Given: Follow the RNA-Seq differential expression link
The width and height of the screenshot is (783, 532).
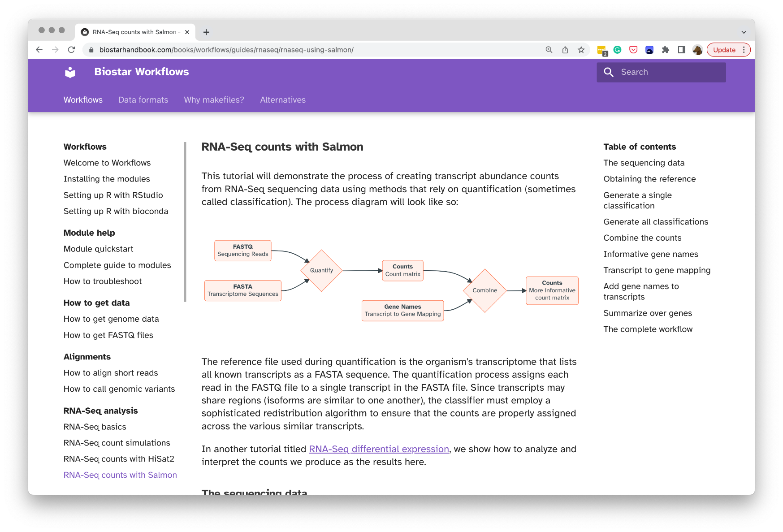Looking at the screenshot, I should [x=379, y=449].
